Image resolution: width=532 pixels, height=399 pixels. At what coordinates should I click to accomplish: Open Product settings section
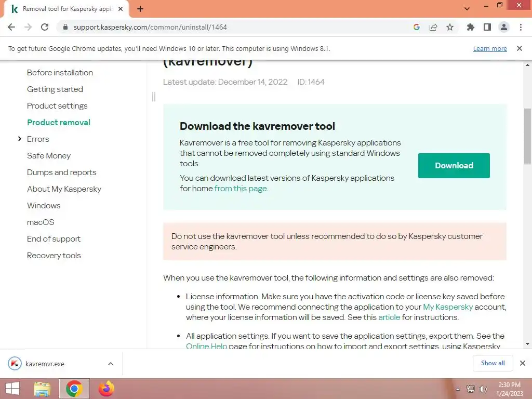pyautogui.click(x=57, y=106)
